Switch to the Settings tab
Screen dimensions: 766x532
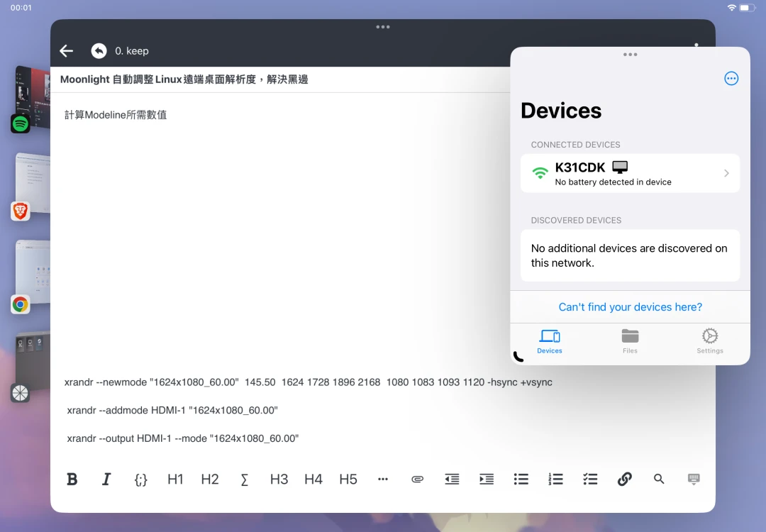(709, 340)
